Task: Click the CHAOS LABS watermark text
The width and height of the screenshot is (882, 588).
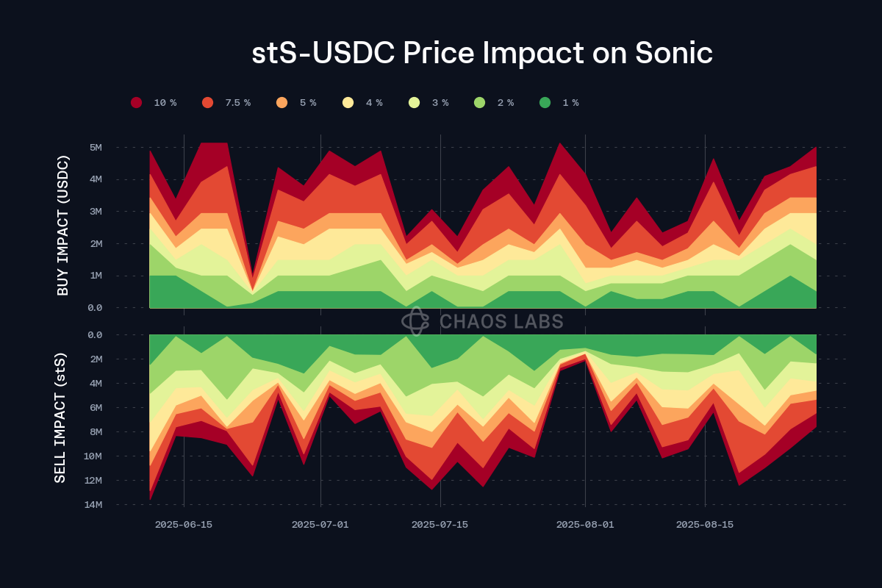Action: [x=501, y=321]
